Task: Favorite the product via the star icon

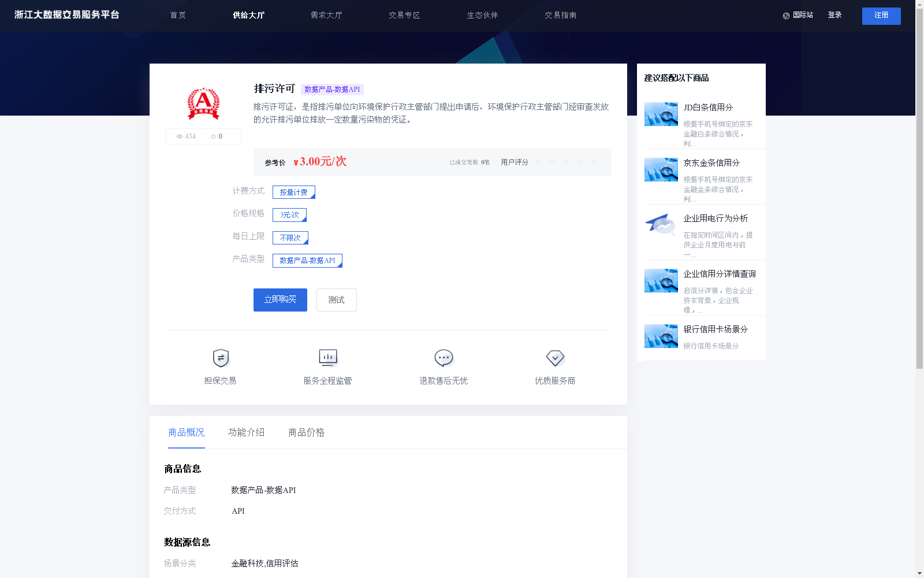Action: pyautogui.click(x=213, y=136)
